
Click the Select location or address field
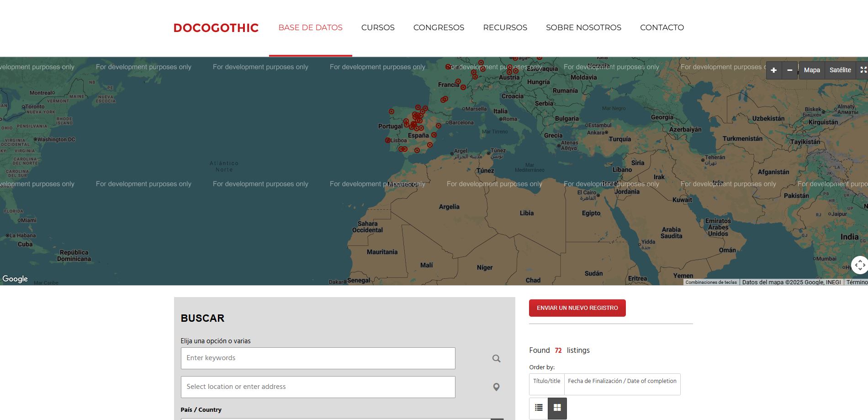[x=318, y=387]
